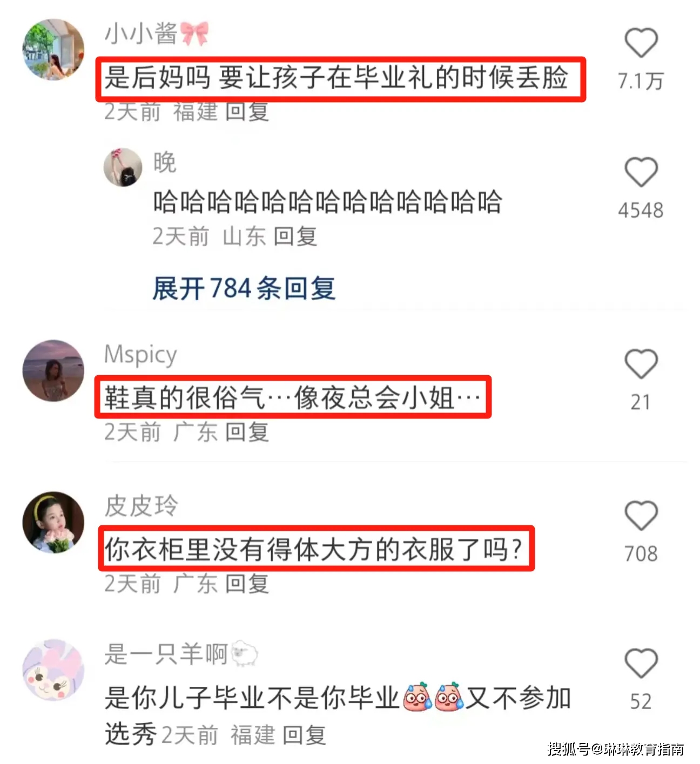Image resolution: width=700 pixels, height=764 pixels.
Task: Open 晚's small profile avatar
Action: [x=123, y=167]
